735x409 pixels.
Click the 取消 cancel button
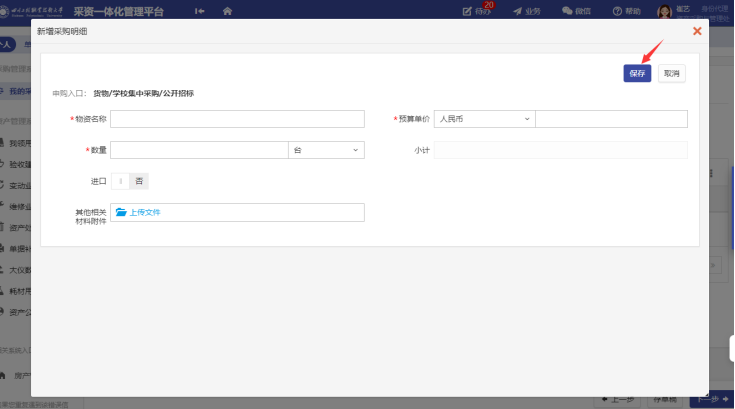click(x=672, y=74)
